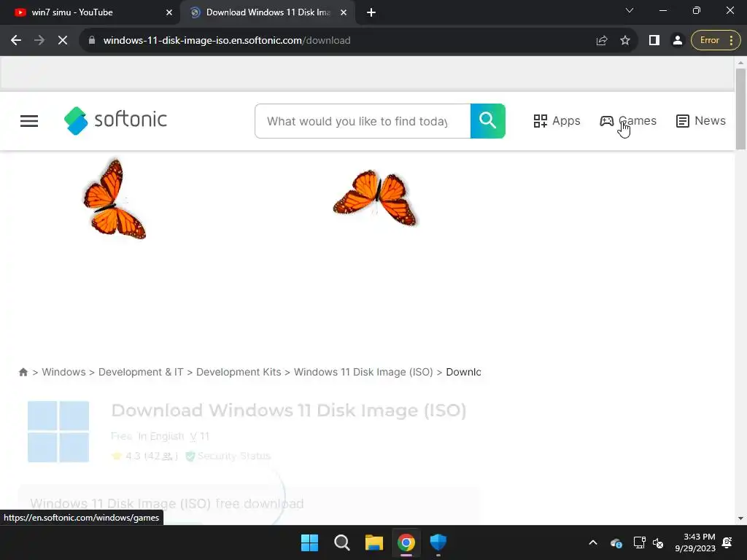View site info via lock icon

92,41
